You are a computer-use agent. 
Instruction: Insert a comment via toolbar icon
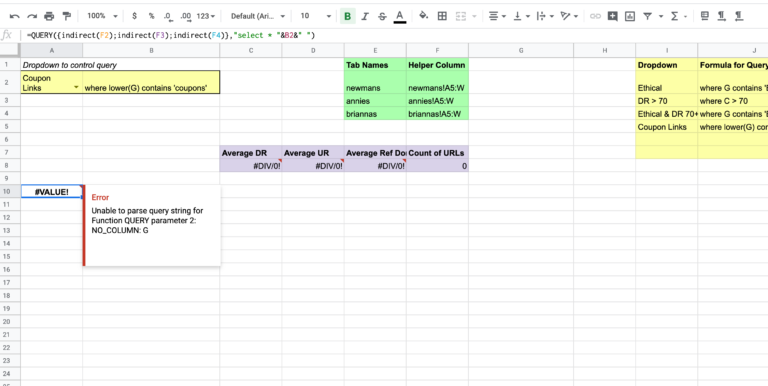(x=612, y=16)
